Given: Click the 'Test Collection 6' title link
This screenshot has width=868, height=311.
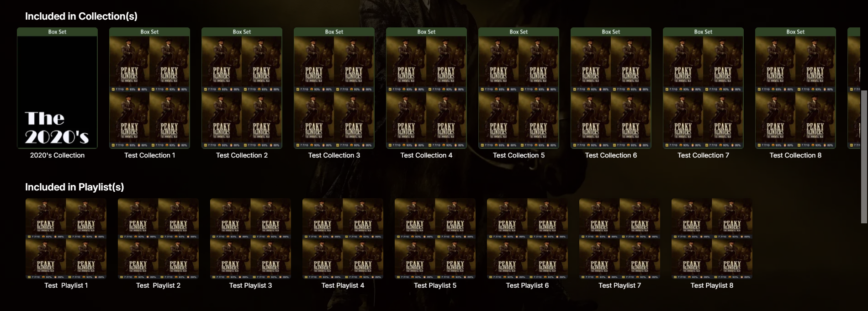Looking at the screenshot, I should [x=611, y=155].
